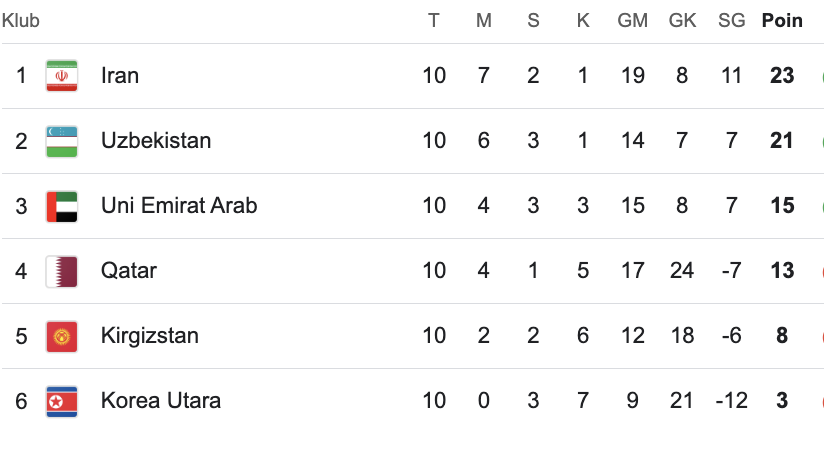Click Qatar's 24 goals conceded value

coord(682,271)
